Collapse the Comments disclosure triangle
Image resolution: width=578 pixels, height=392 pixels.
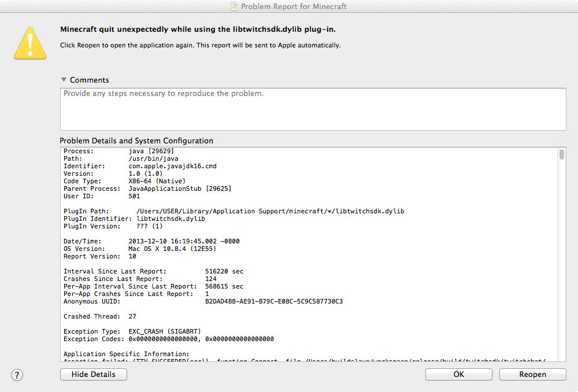(x=64, y=80)
